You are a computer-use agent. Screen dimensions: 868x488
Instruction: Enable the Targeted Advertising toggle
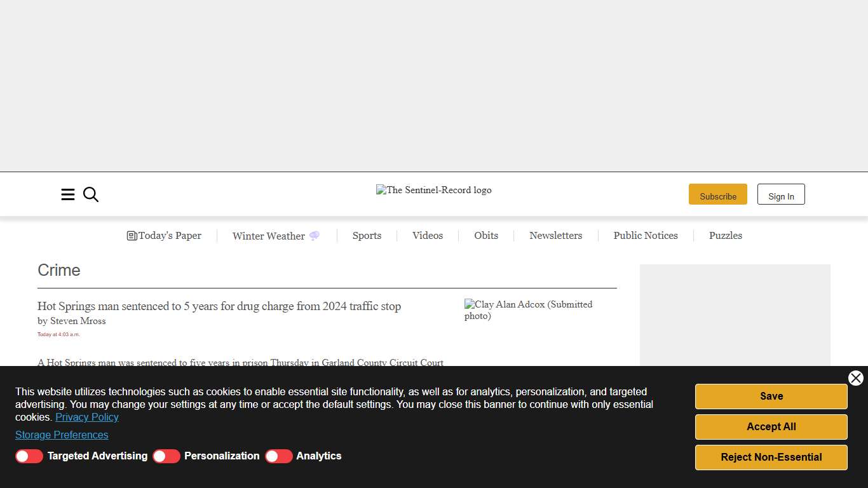tap(29, 456)
